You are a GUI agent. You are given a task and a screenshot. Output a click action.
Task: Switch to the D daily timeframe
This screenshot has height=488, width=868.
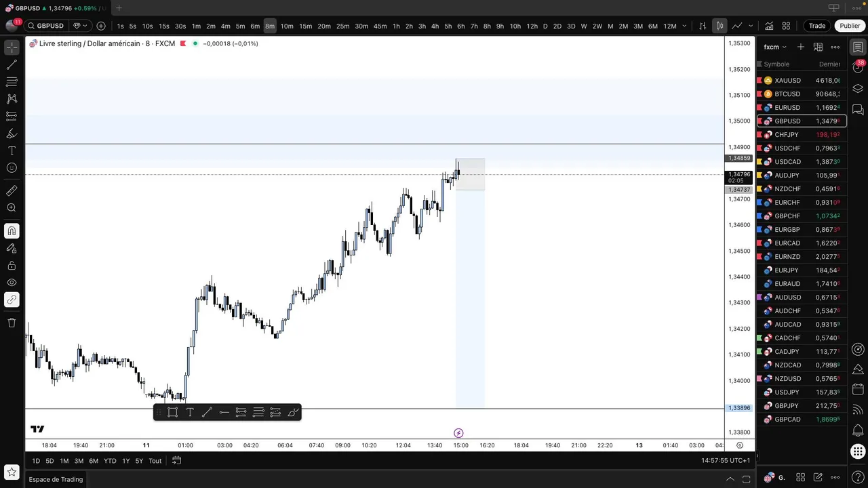click(545, 26)
